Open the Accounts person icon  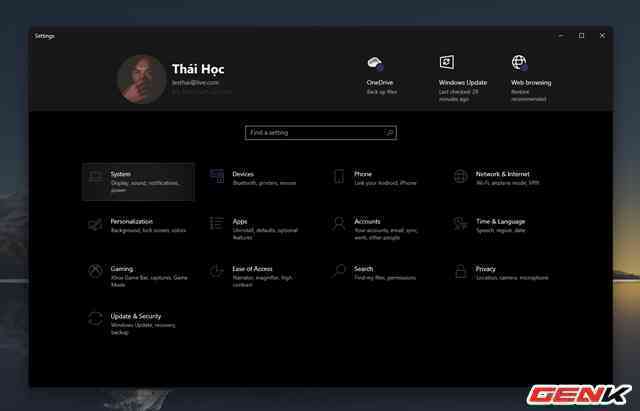339,224
